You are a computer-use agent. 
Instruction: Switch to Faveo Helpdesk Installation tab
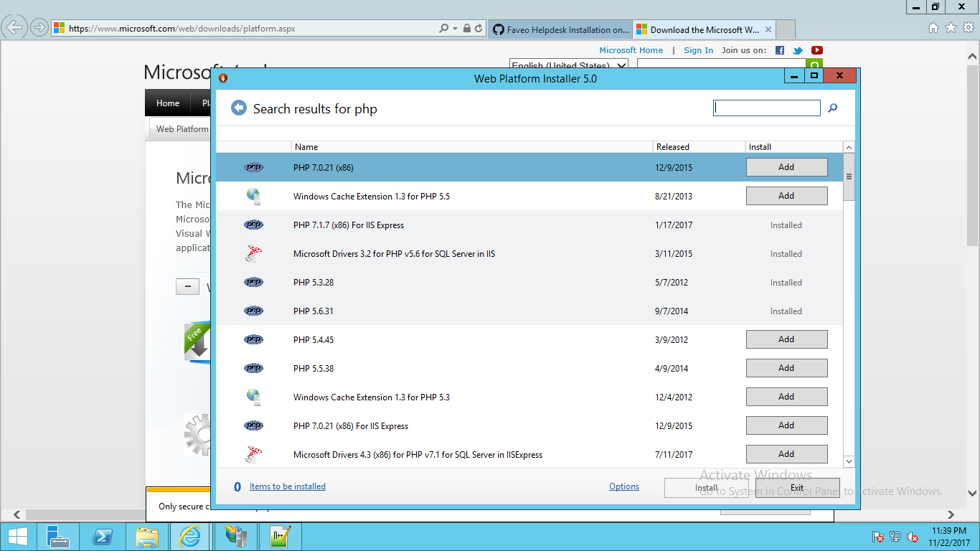[560, 29]
